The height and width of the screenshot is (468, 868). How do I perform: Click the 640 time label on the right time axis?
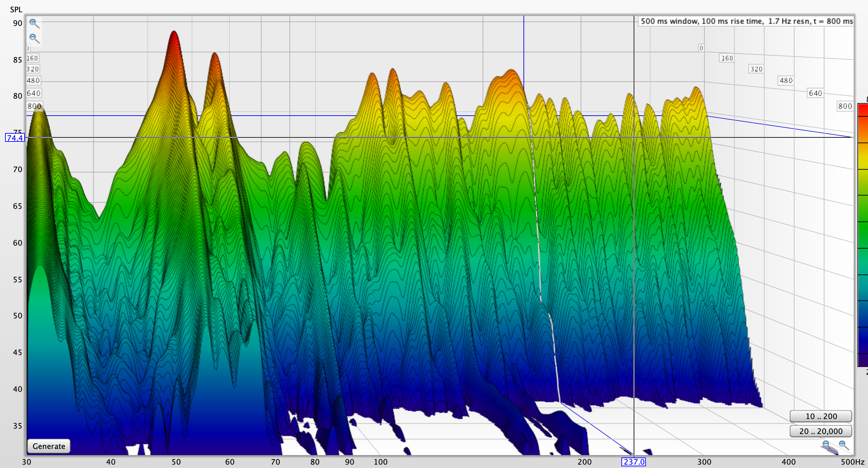click(815, 93)
